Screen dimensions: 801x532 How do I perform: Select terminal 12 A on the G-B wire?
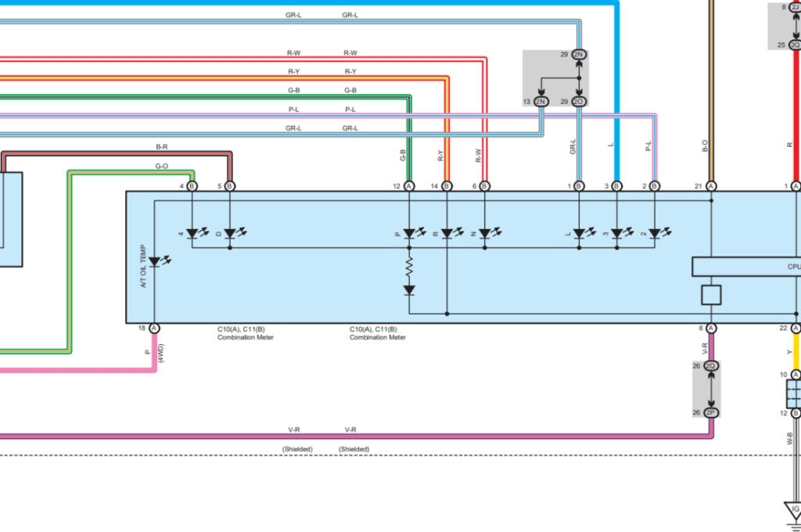click(408, 186)
